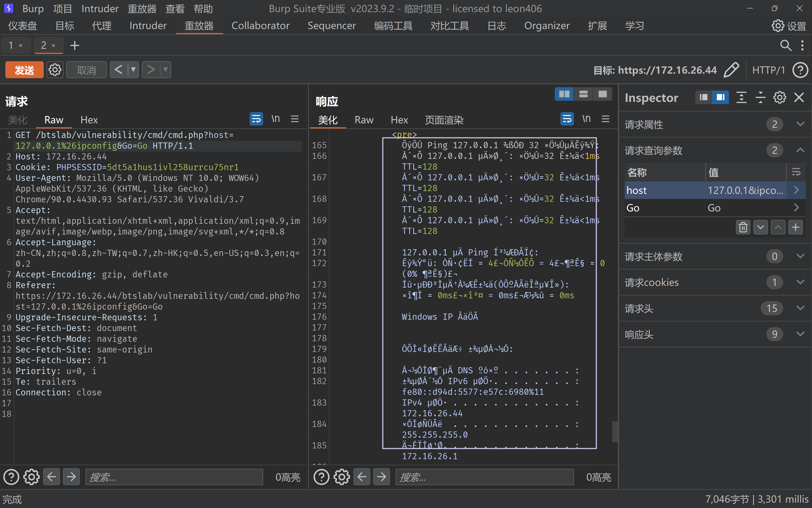Open history dropdown arrow beside back button
This screenshot has height=508, width=812.
(x=133, y=70)
